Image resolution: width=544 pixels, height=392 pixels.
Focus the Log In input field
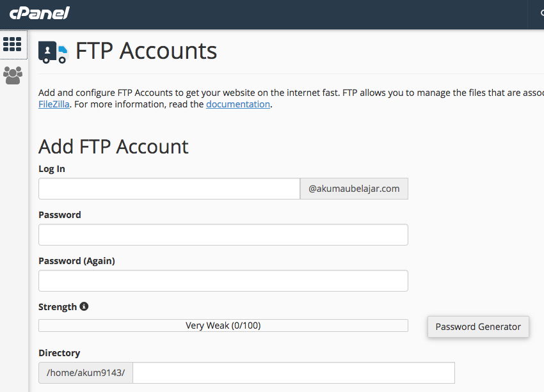169,189
